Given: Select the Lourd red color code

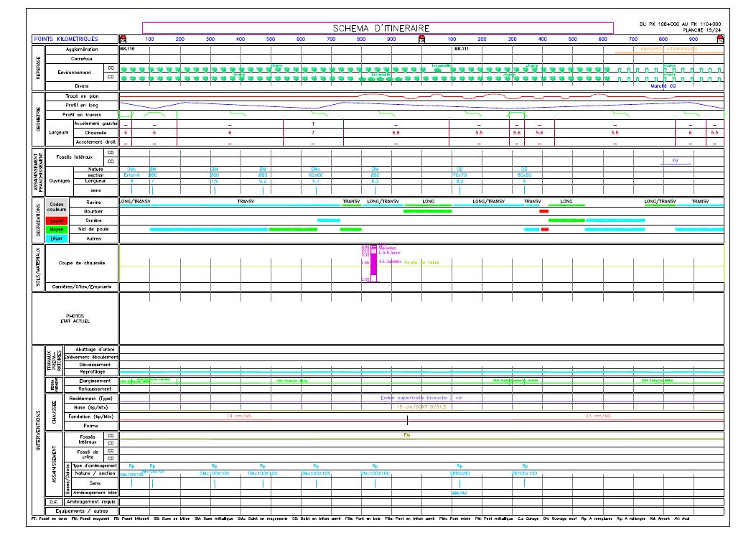Looking at the screenshot, I should coord(55,220).
